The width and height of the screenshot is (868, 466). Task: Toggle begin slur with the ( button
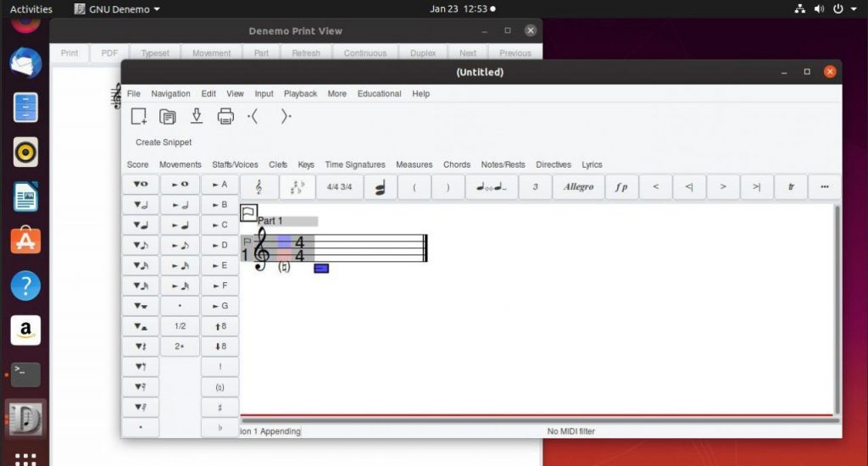[414, 187]
